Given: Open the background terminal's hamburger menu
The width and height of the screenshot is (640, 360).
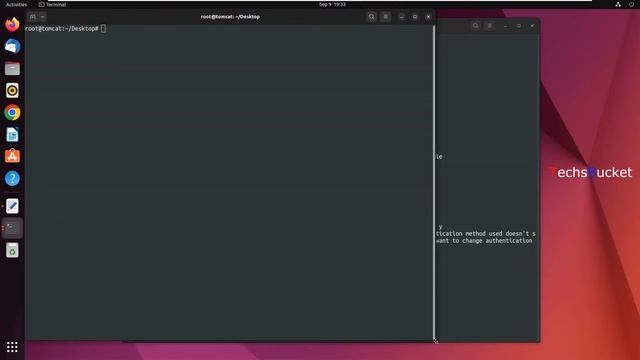Looking at the screenshot, I should click(x=489, y=26).
